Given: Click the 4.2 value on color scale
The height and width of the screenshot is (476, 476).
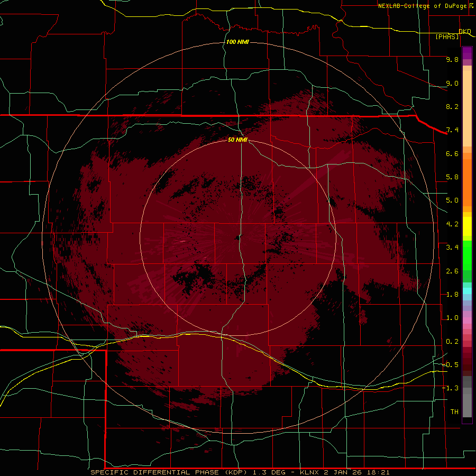Looking at the screenshot, I should coord(452,224).
